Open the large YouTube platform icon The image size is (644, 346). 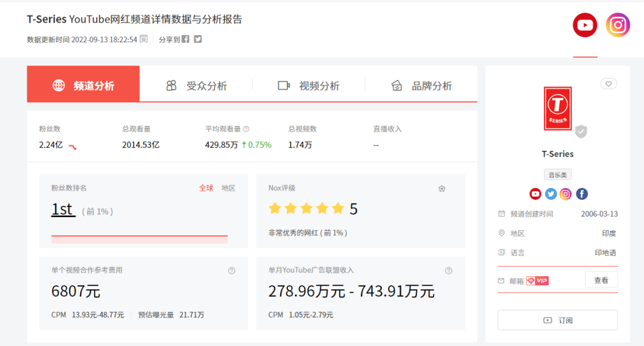click(x=585, y=25)
